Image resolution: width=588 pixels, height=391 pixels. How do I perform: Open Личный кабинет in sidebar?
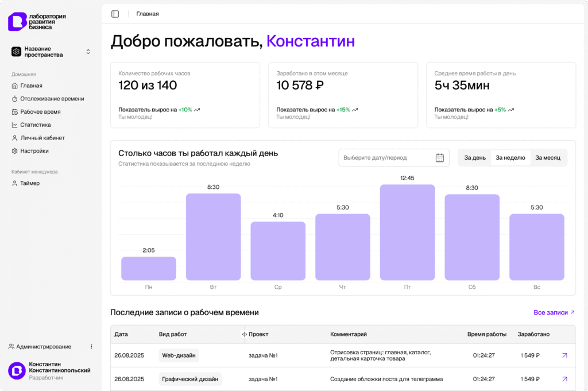[x=42, y=138]
